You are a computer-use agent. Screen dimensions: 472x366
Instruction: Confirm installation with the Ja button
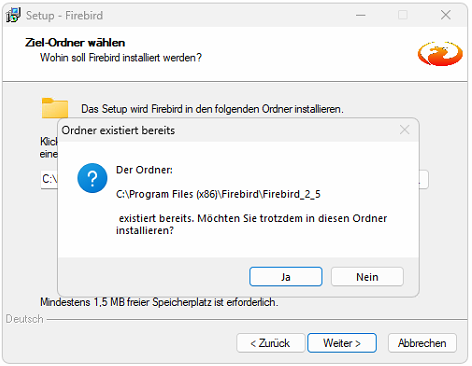(286, 277)
